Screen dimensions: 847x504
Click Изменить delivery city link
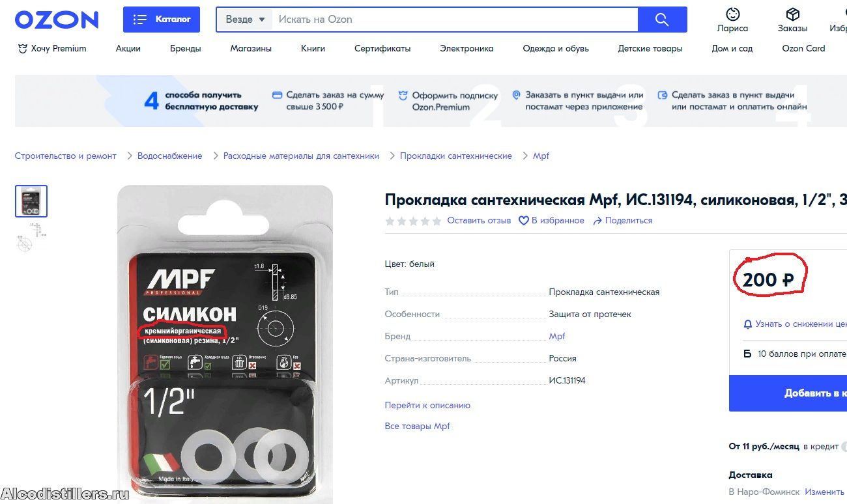(825, 492)
